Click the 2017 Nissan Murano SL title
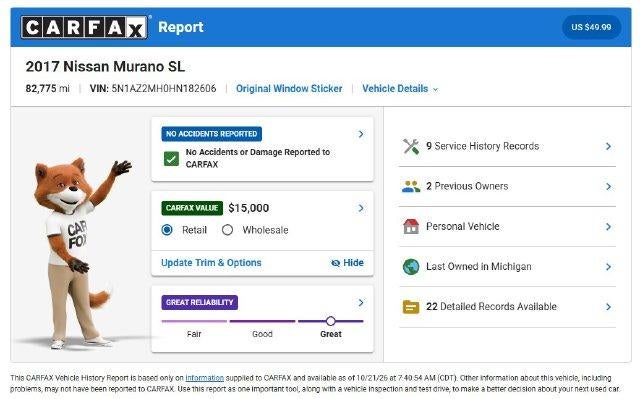 [105, 66]
